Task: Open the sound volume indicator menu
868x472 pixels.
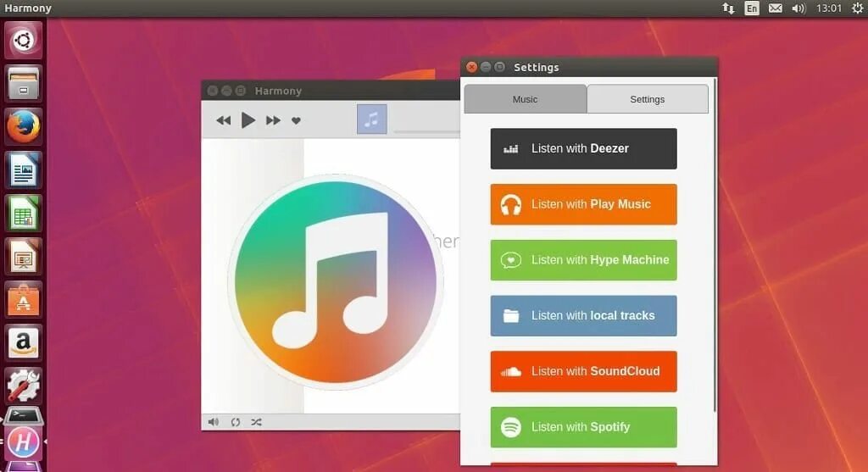Action: pos(798,8)
